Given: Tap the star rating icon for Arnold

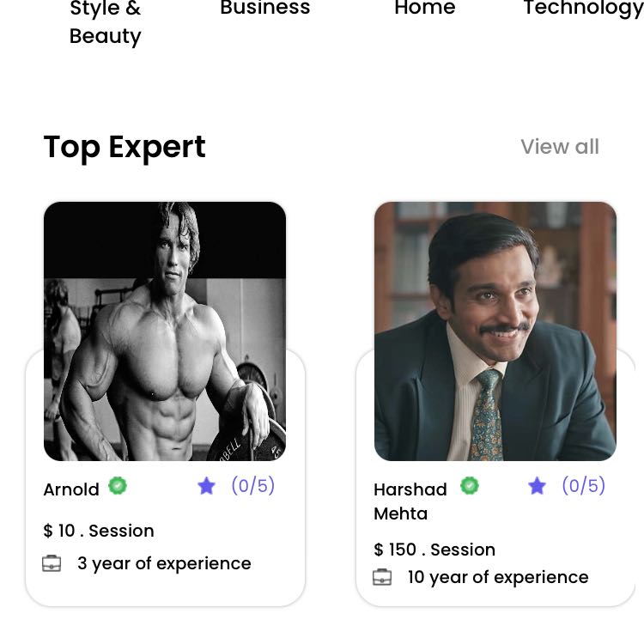Looking at the screenshot, I should coord(206,487).
